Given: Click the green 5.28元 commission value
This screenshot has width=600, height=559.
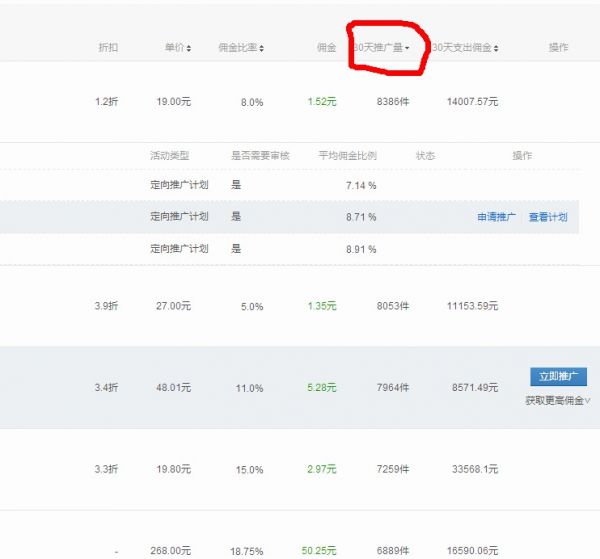Looking at the screenshot, I should [322, 388].
